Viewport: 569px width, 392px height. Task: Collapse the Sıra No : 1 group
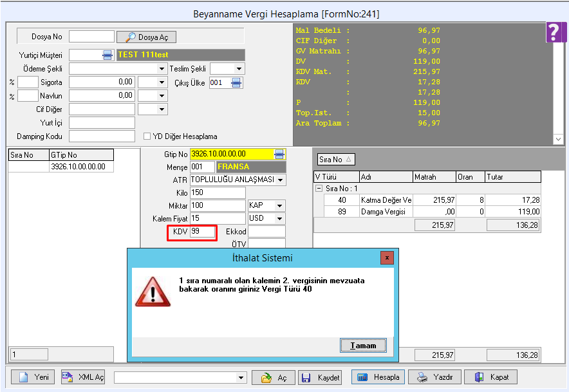click(319, 189)
